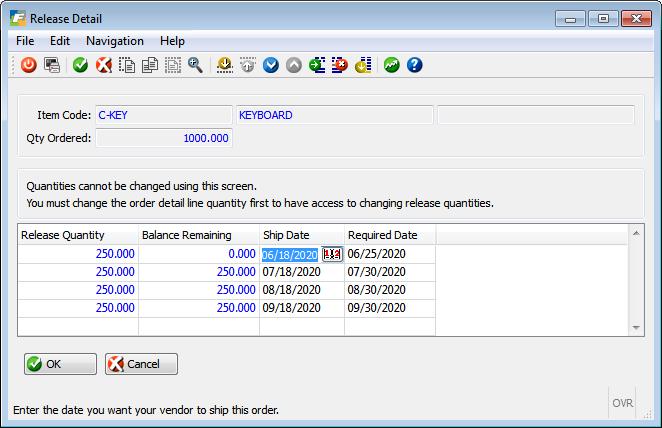Click the gray up chevron toolbar icon
Viewport: 662px width, 428px height.
[294, 65]
